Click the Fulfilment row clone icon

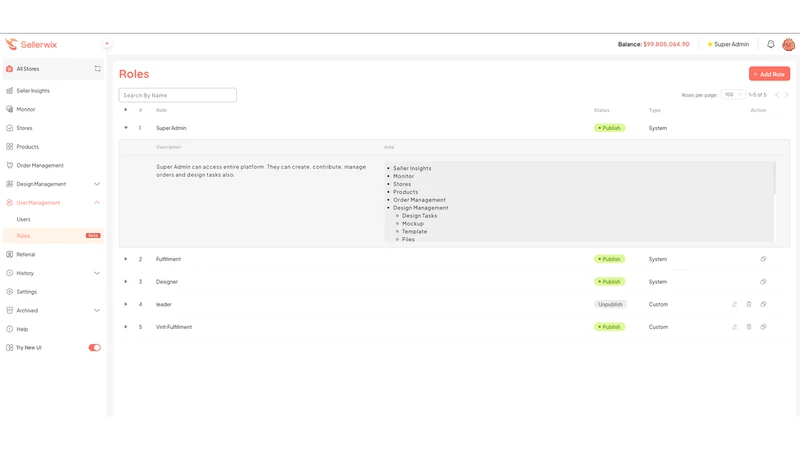click(x=763, y=259)
